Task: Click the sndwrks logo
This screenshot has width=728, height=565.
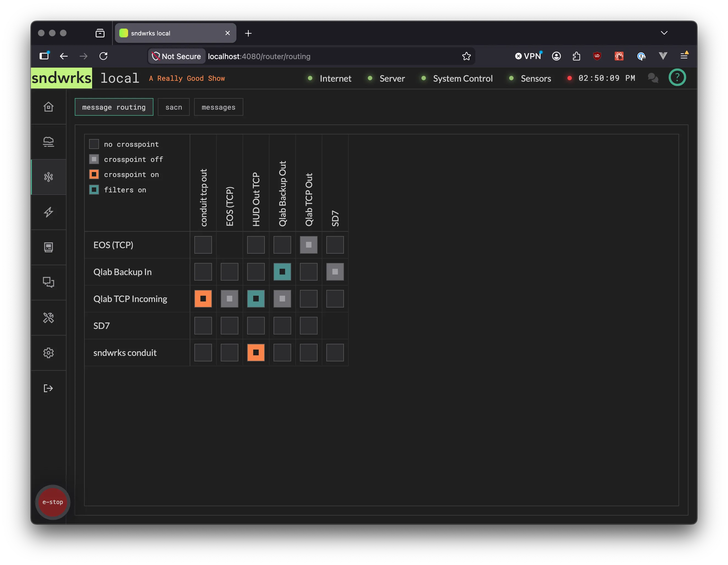Action: point(61,78)
